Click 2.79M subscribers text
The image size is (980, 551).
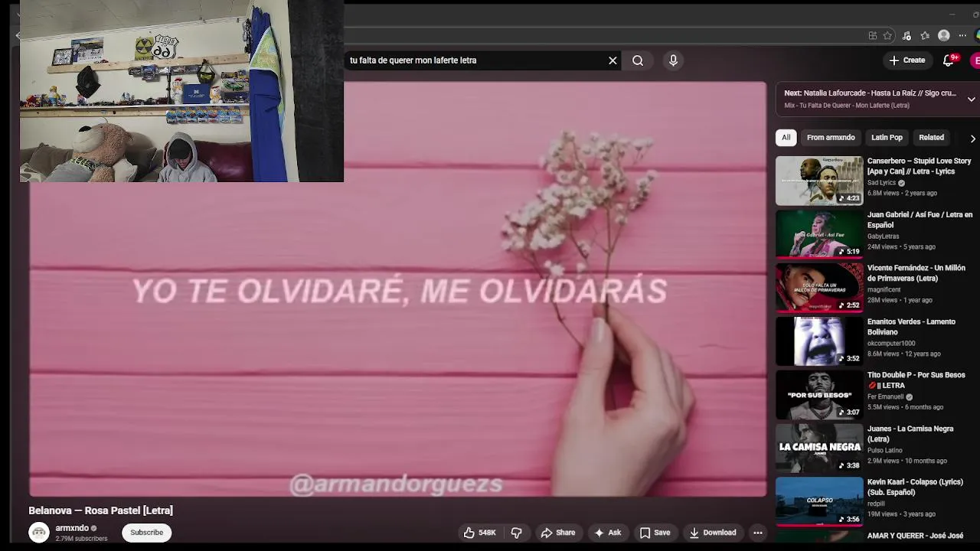coord(81,539)
